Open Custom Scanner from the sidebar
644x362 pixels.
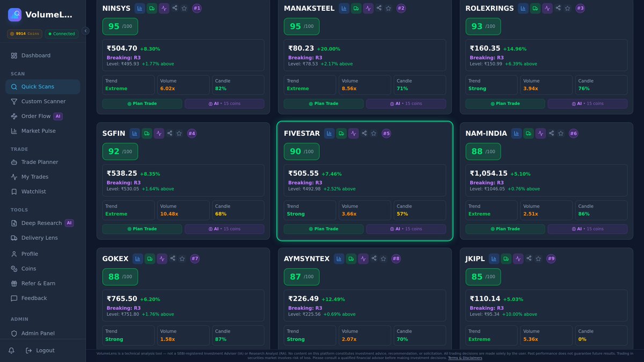pos(43,101)
